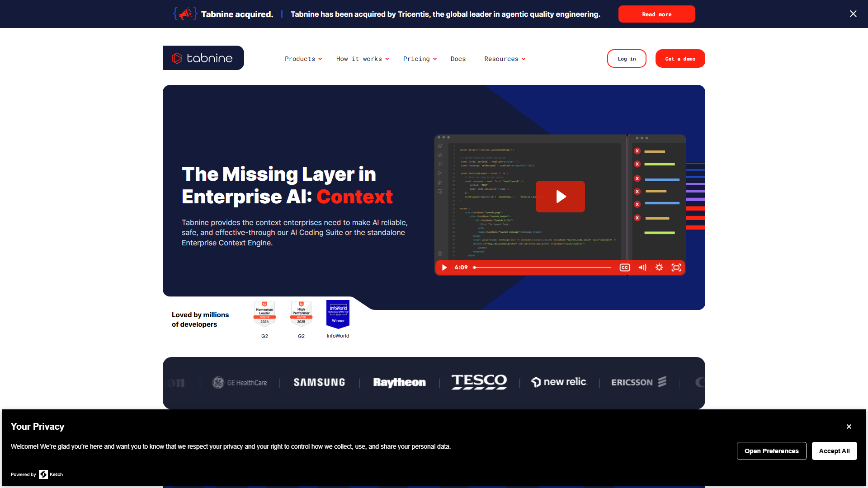Click Open Preferences in privacy banner
868x488 pixels.
[x=771, y=451]
